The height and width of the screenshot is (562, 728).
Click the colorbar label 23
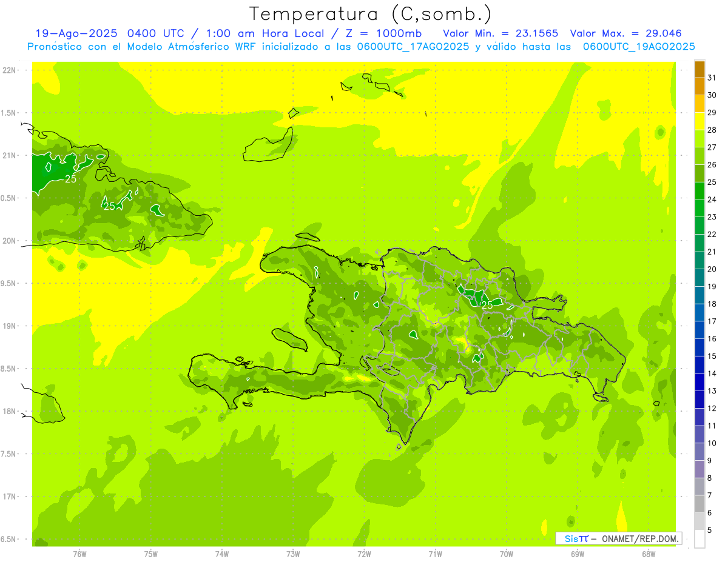point(712,217)
